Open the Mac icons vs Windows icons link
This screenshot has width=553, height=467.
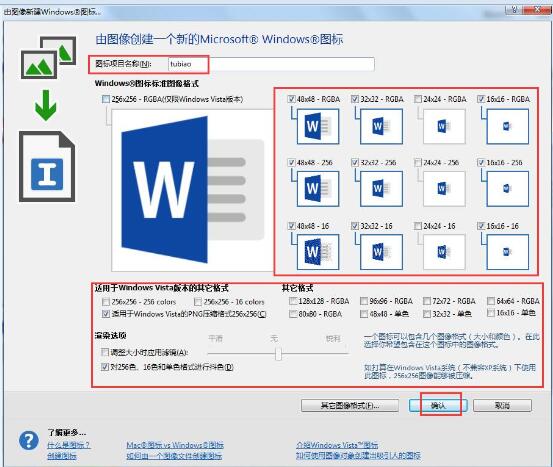point(175,445)
